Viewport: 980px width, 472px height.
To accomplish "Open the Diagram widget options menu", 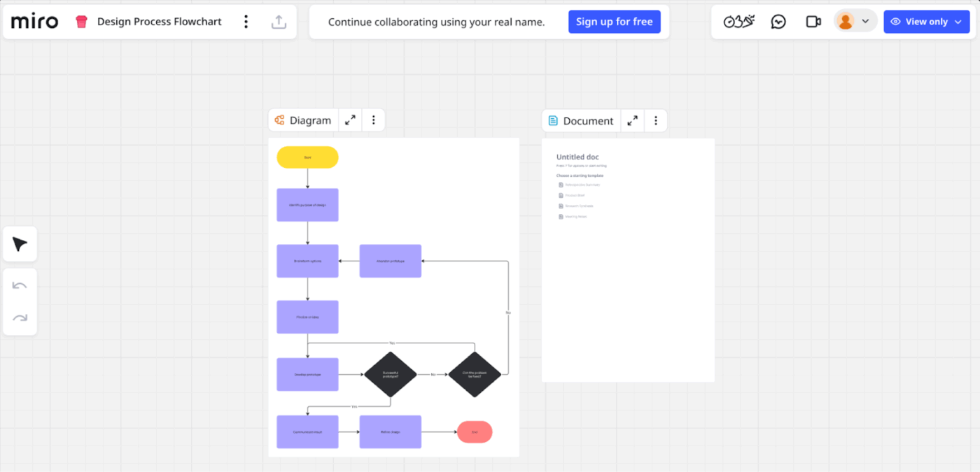I will 373,120.
